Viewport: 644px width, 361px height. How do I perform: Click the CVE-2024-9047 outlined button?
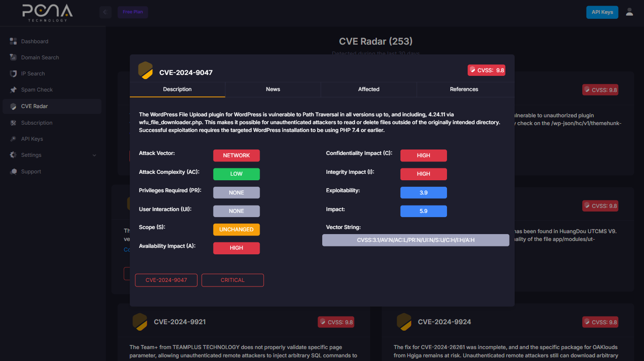[166, 280]
